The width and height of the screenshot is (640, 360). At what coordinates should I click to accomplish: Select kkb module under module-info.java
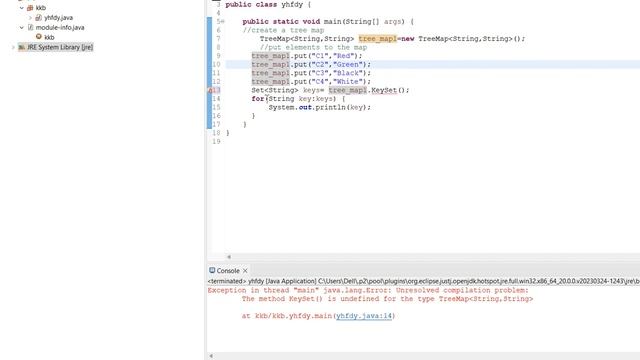pyautogui.click(x=49, y=37)
